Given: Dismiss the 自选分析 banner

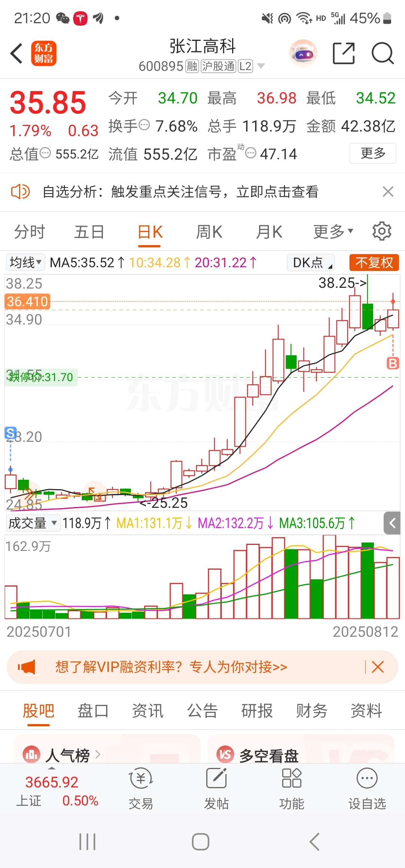Looking at the screenshot, I should point(388,192).
